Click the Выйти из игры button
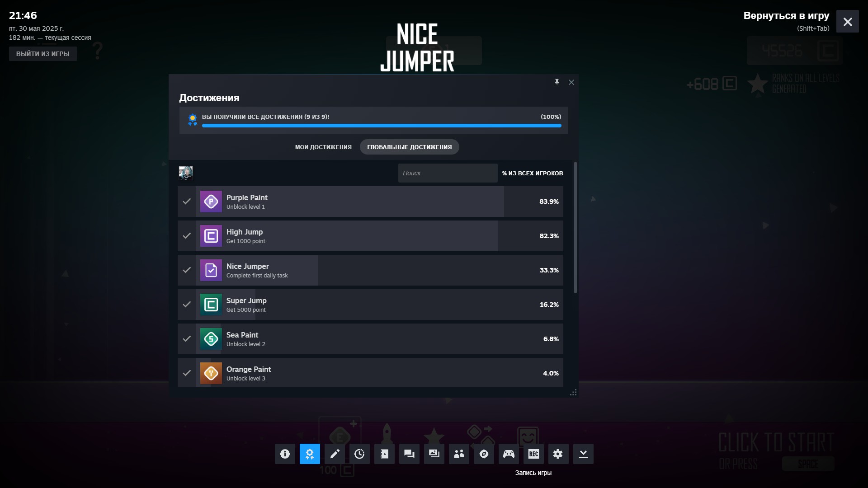 click(43, 54)
